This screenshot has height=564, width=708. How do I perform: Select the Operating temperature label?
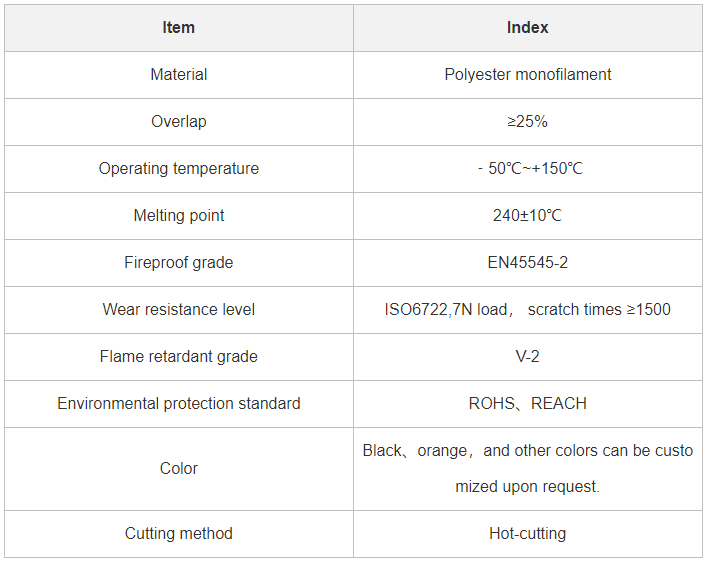click(x=179, y=169)
